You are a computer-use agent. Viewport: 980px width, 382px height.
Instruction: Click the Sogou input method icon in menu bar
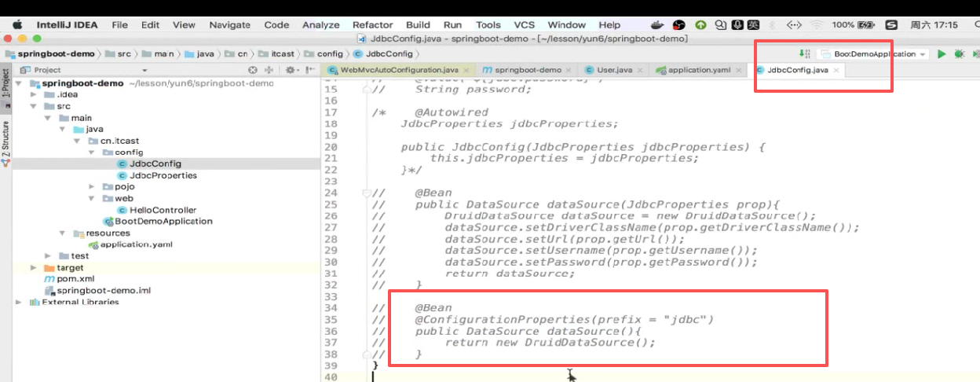coord(891,24)
